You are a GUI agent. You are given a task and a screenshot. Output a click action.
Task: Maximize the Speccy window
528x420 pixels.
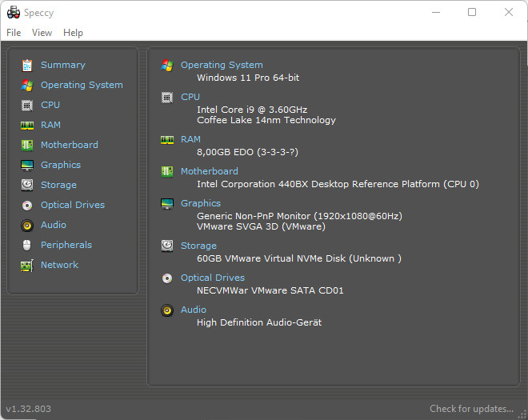(x=472, y=13)
